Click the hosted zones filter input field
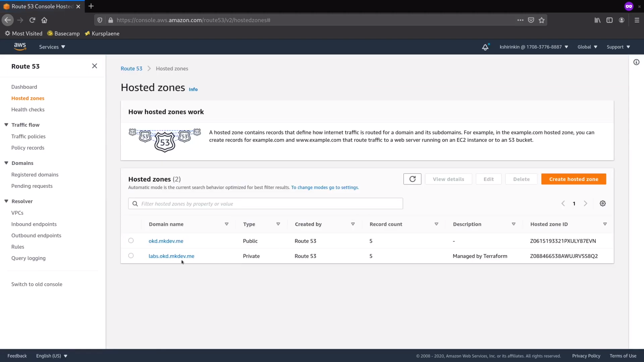The image size is (644, 362). [265, 203]
